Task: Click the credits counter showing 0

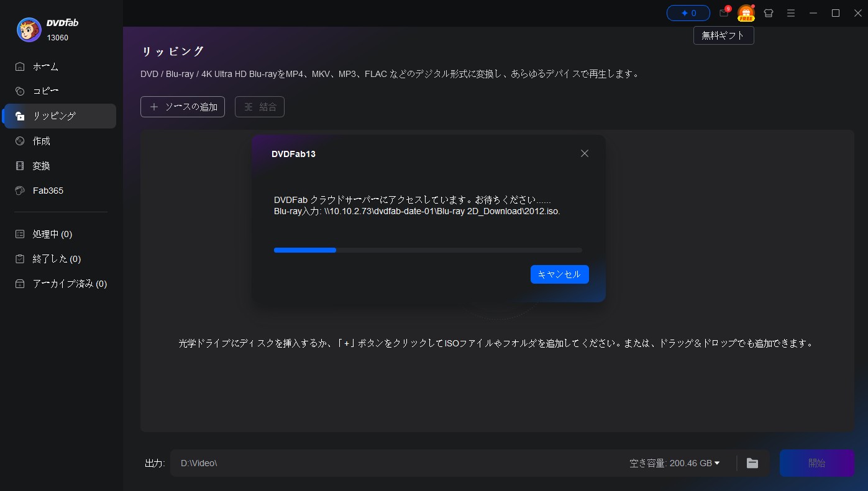Action: click(688, 12)
